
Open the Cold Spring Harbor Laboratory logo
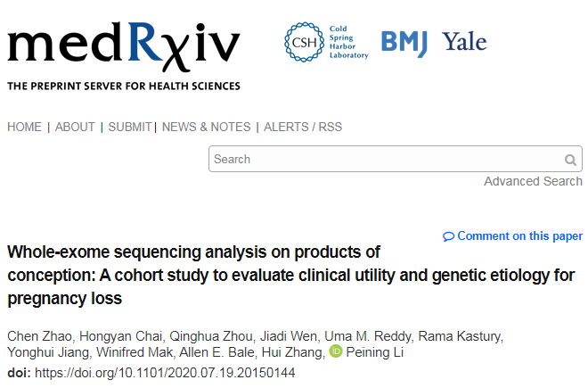coord(326,42)
